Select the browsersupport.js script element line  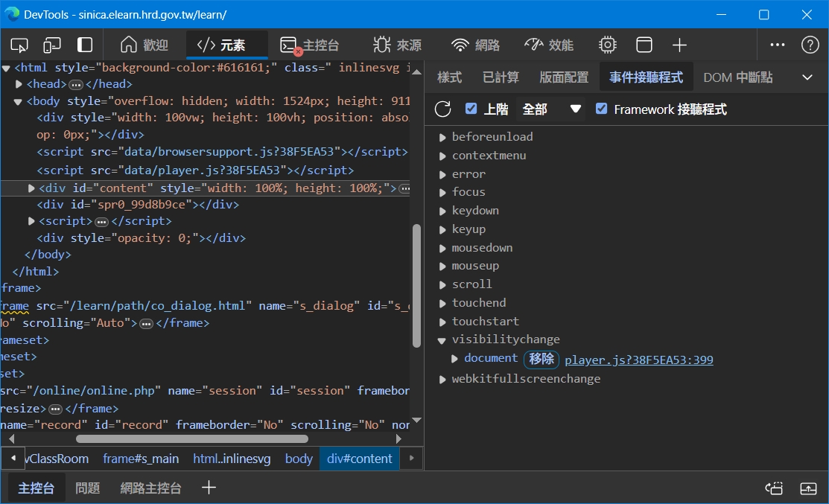coord(223,152)
